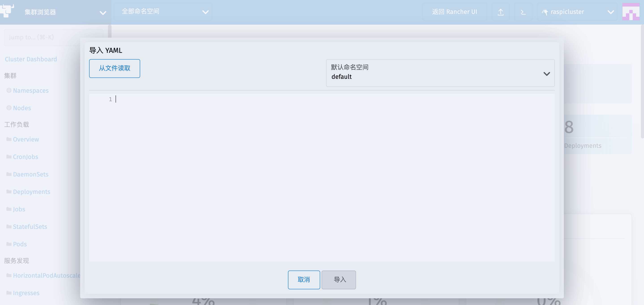Expand the all-namespaces filter dropdown
This screenshot has width=644, height=305.
pyautogui.click(x=163, y=12)
